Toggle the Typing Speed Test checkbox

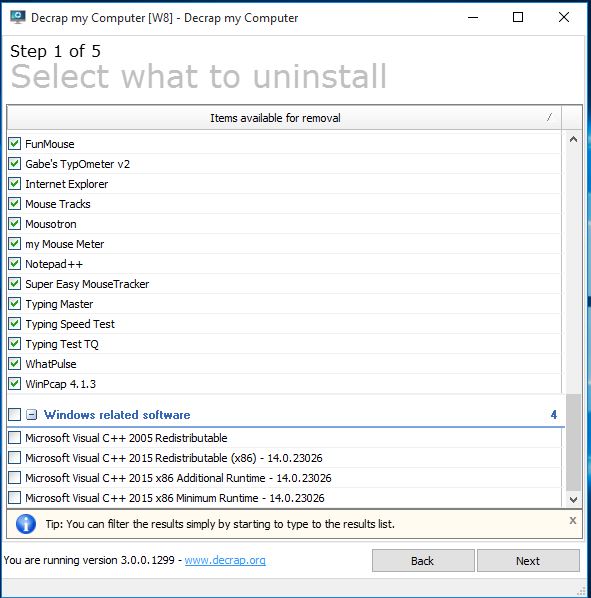pos(14,324)
